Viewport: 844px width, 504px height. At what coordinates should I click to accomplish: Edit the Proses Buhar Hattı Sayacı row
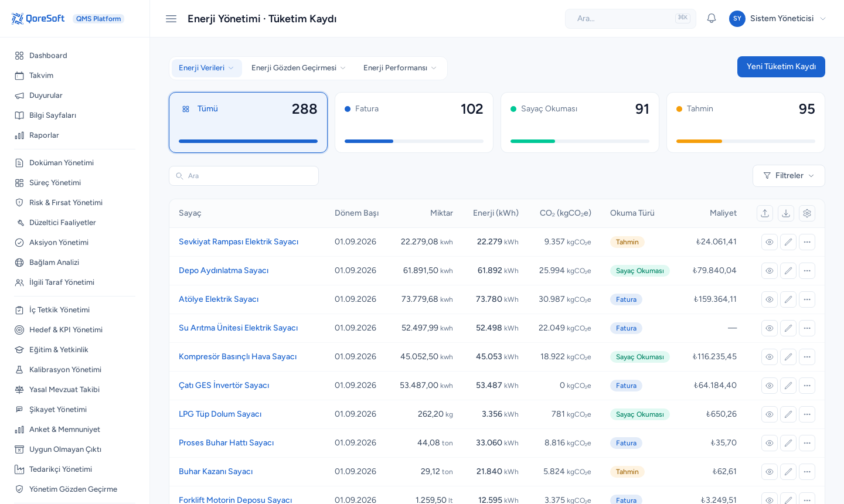pos(788,443)
